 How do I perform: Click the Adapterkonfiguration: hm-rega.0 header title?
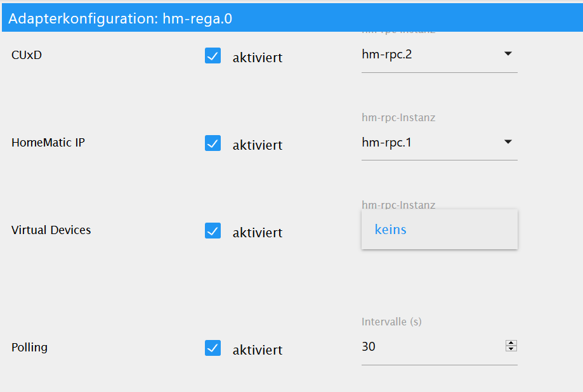(x=120, y=18)
